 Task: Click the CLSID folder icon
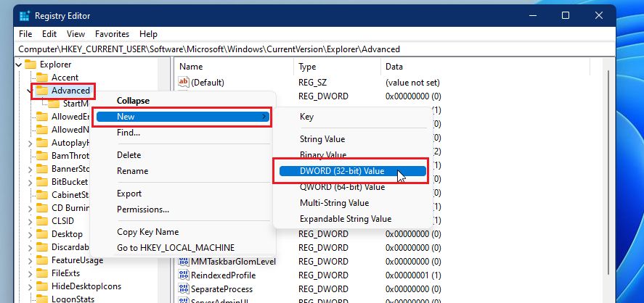42,221
